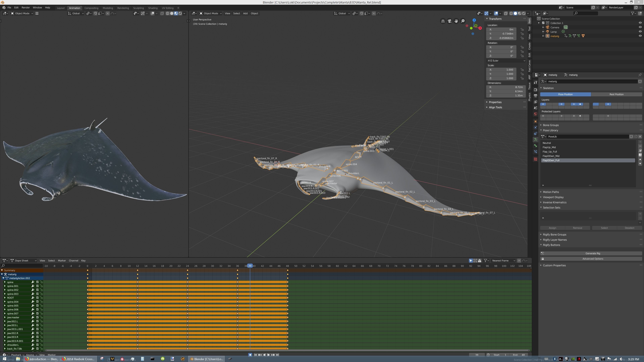Click the remove pose minus icon
Image resolution: width=644 pixels, height=362 pixels.
coord(640,146)
